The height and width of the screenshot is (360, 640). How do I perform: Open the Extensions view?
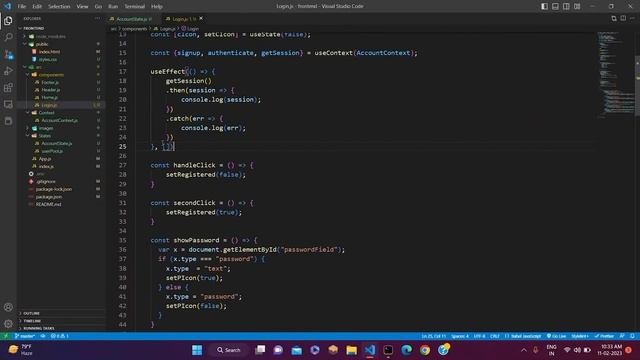point(8,88)
